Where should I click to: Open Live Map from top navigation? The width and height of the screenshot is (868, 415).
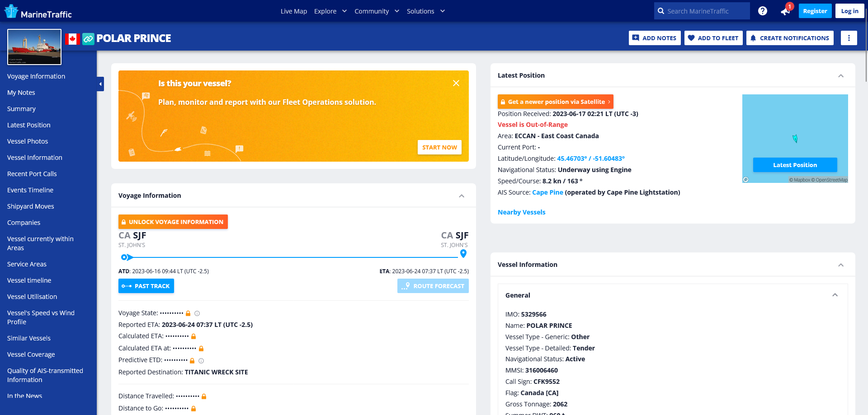pos(294,11)
